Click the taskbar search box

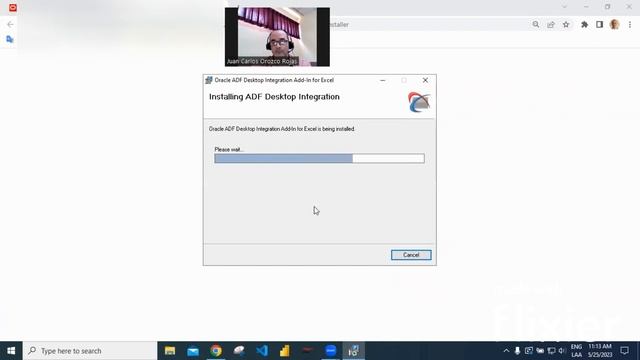[x=90, y=351]
